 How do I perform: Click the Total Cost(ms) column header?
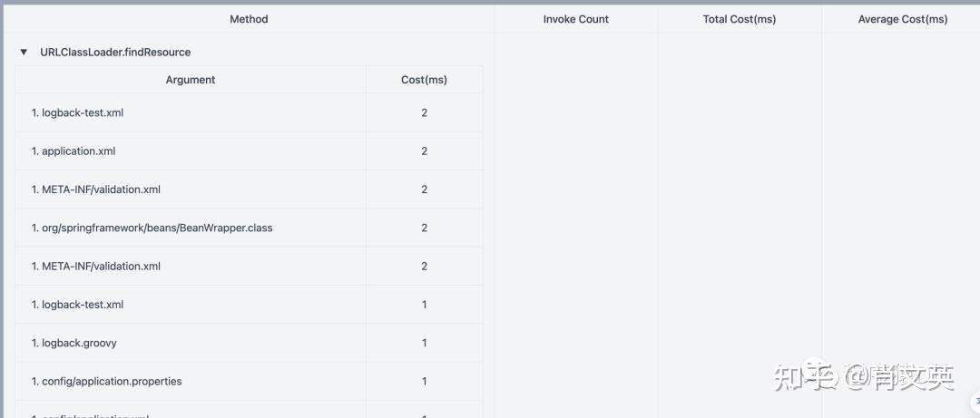click(739, 19)
